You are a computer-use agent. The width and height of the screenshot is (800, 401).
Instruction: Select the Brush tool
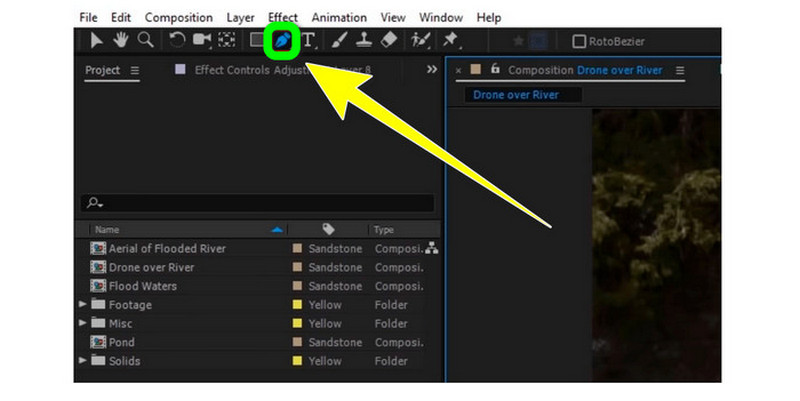(339, 40)
